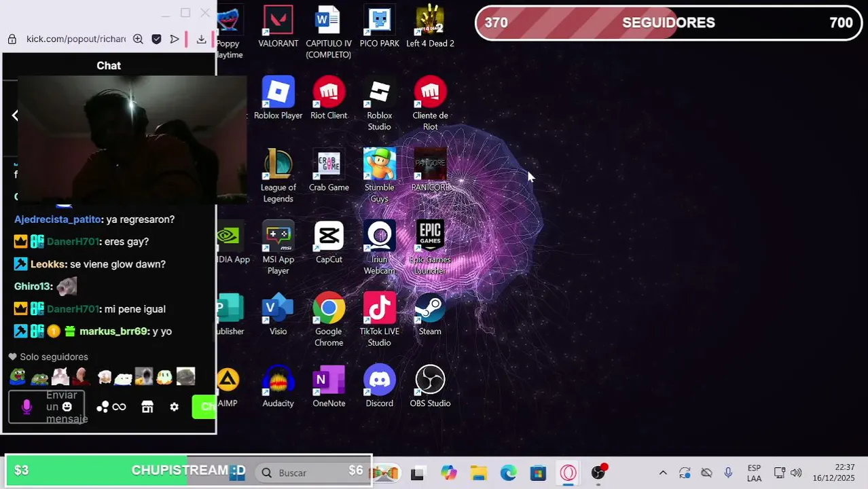
Task: Open Microsoft Store from the taskbar
Action: [538, 473]
